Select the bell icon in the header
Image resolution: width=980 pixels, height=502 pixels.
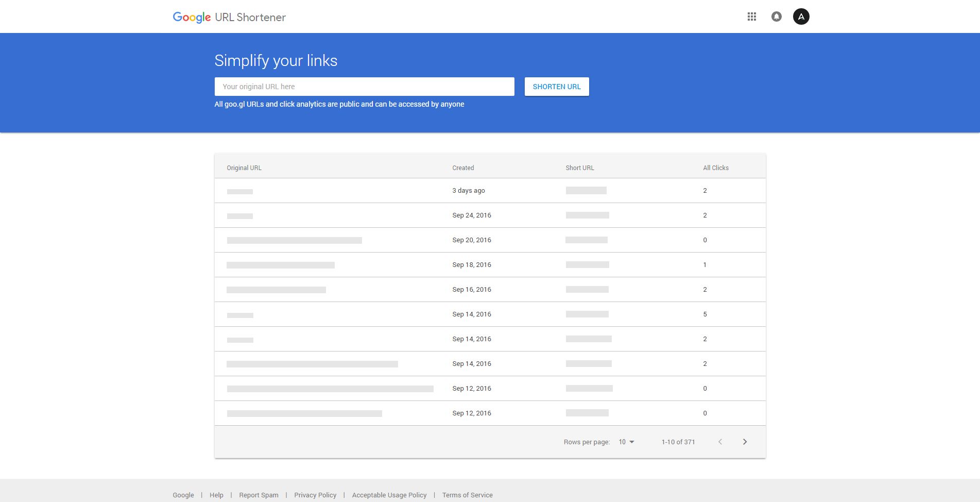pos(776,16)
